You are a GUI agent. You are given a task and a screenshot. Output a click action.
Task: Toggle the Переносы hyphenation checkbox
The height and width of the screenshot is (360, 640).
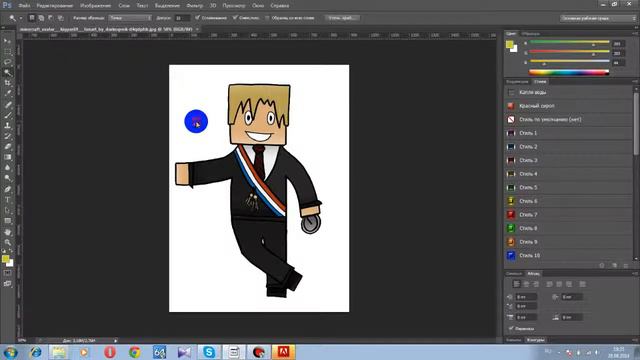511,328
